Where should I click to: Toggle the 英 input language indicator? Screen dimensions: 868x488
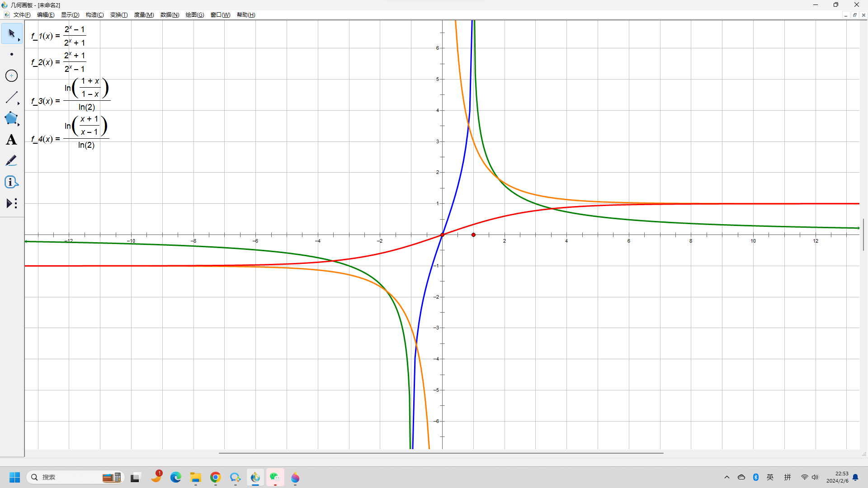click(x=770, y=477)
